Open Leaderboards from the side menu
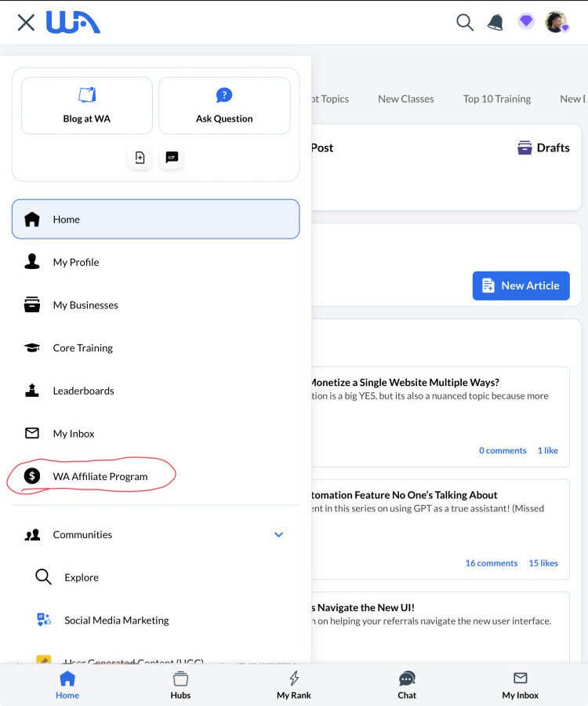This screenshot has height=706, width=588. pyautogui.click(x=156, y=391)
